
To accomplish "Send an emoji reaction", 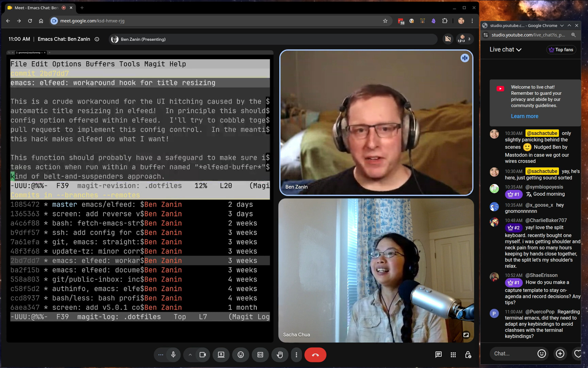I will [241, 355].
